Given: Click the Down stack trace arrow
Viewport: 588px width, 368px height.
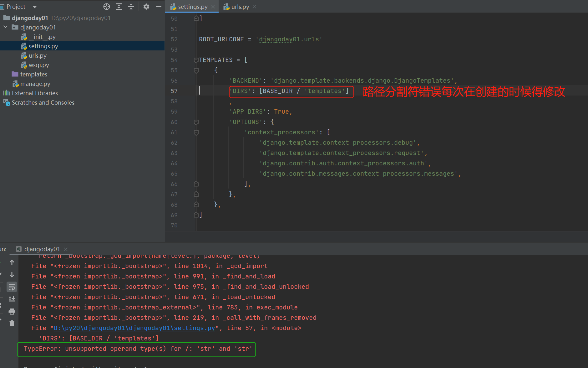Looking at the screenshot, I should 12,275.
